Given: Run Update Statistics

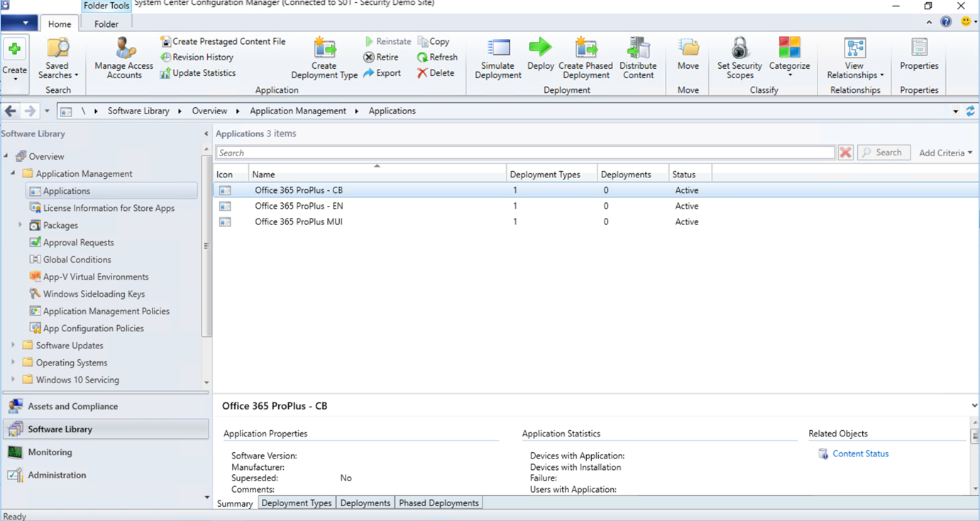Looking at the screenshot, I should pos(197,72).
